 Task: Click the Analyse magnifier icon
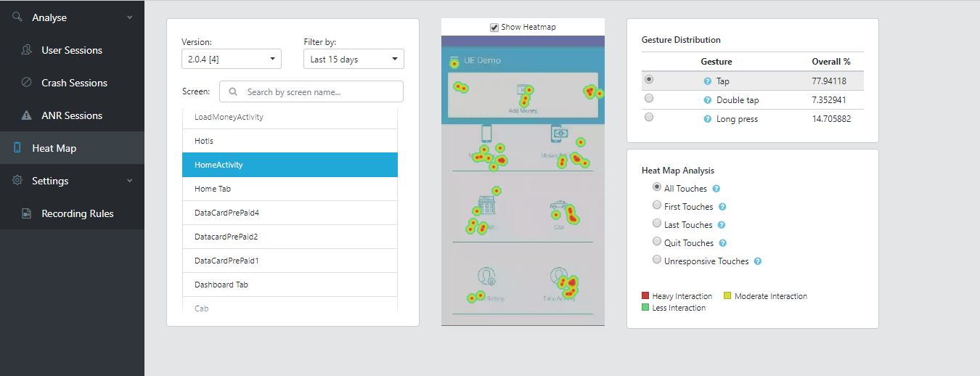17,17
